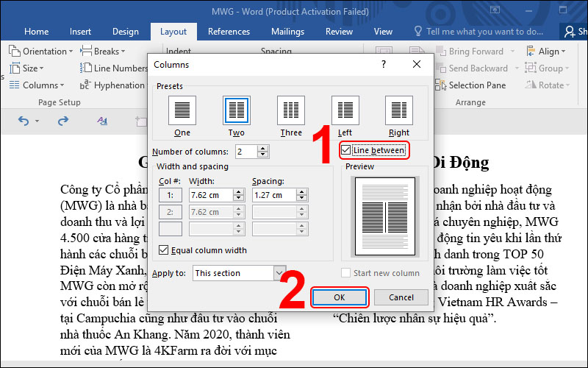Pick the Right column preset
The image size is (588, 368).
(x=399, y=110)
